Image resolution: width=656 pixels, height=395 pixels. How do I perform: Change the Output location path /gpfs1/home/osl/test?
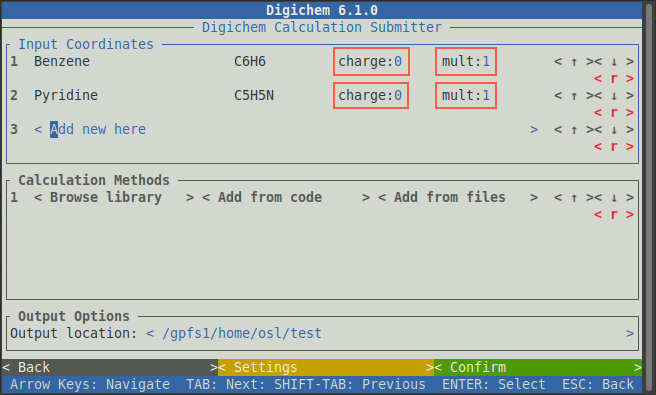[390, 333]
